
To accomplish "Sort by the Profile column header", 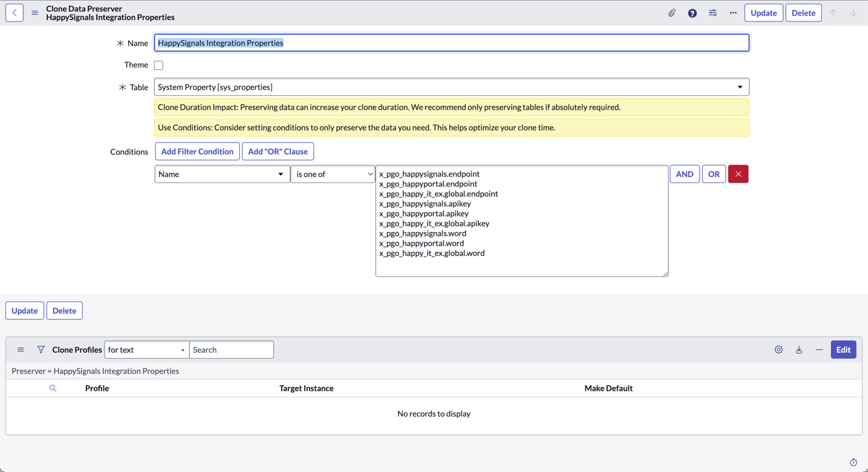I will [97, 388].
